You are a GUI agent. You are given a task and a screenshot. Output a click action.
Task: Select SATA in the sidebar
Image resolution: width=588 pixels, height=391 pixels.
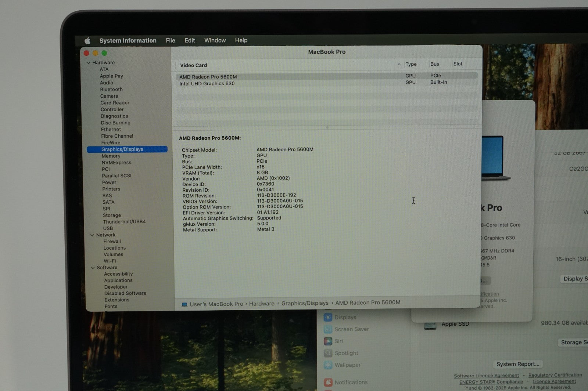[108, 202]
